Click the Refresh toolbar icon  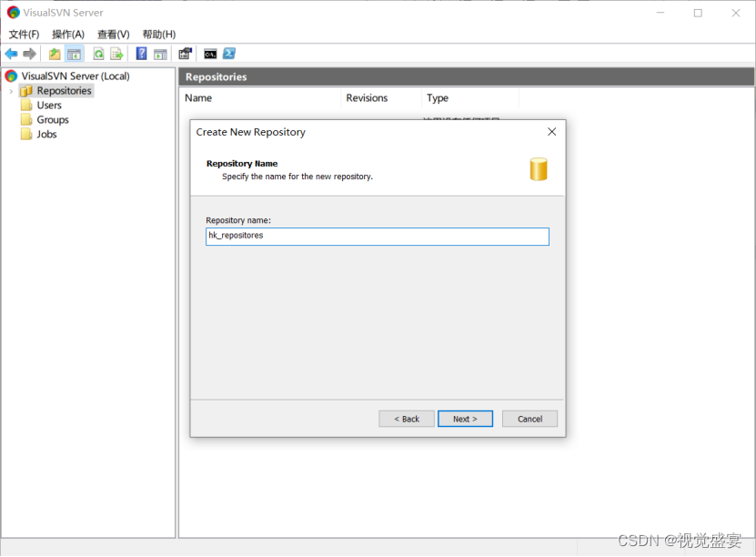(x=99, y=54)
